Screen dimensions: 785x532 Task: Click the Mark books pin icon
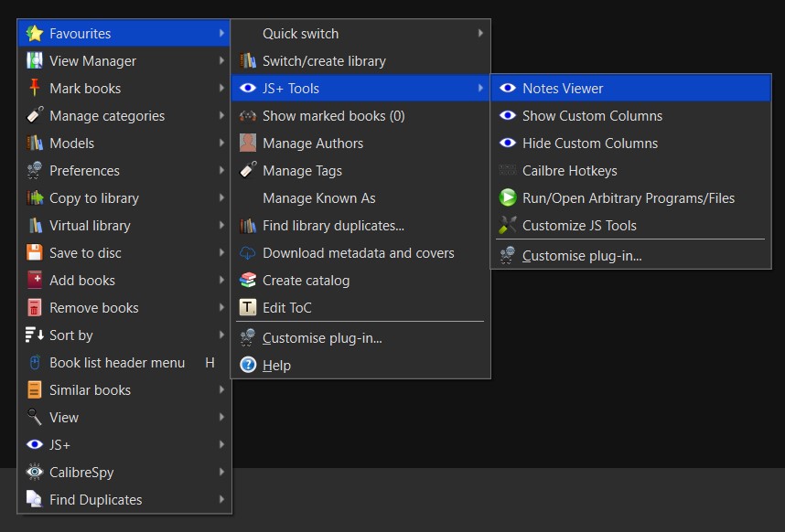point(35,89)
